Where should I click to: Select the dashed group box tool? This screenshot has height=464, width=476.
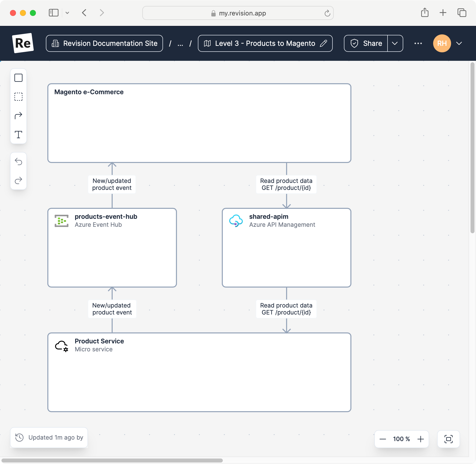point(18,97)
